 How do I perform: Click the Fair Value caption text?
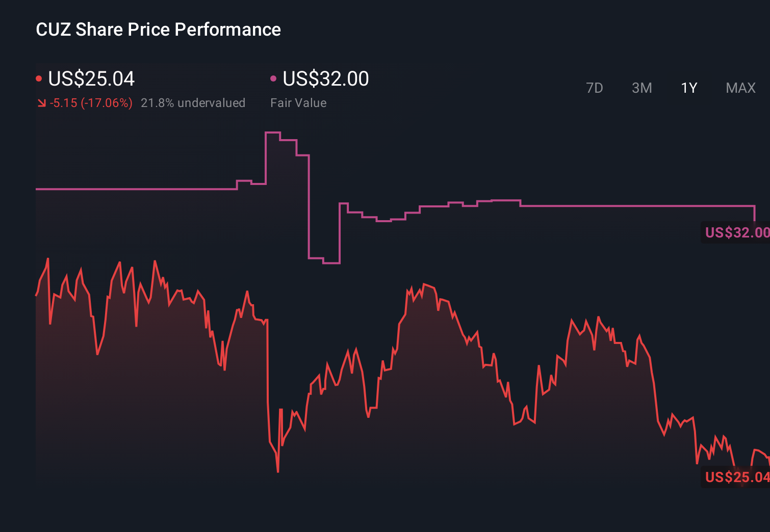[298, 103]
